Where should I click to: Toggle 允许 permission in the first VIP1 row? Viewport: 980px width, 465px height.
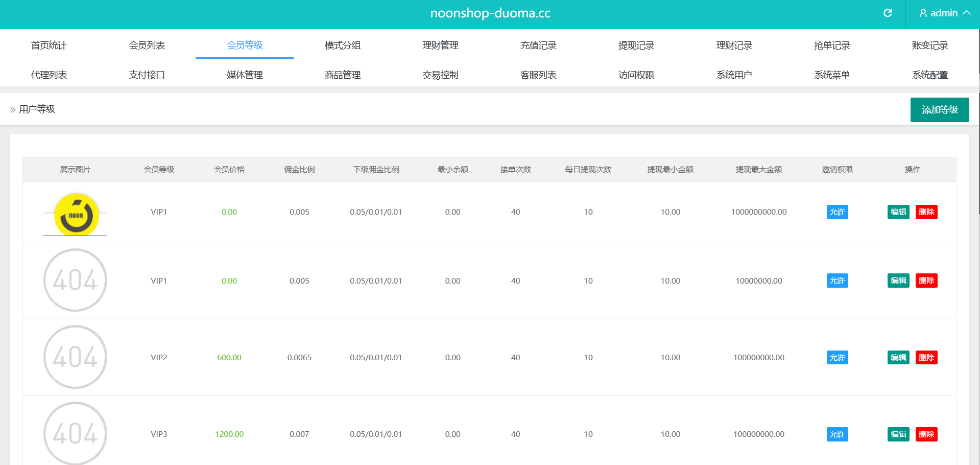(x=837, y=212)
